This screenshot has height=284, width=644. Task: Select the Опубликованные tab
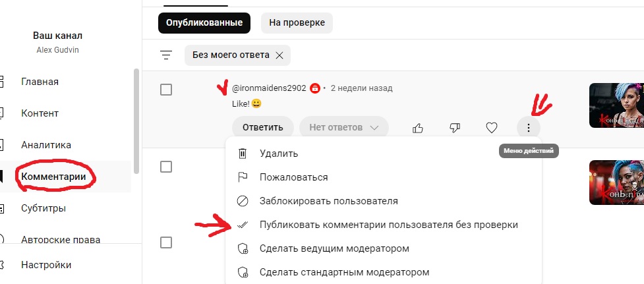[x=204, y=22]
